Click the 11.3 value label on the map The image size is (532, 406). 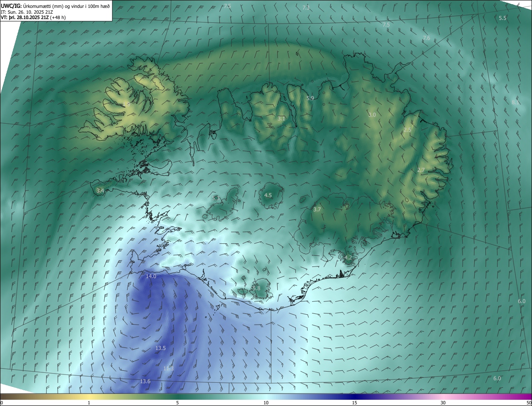(x=168, y=369)
